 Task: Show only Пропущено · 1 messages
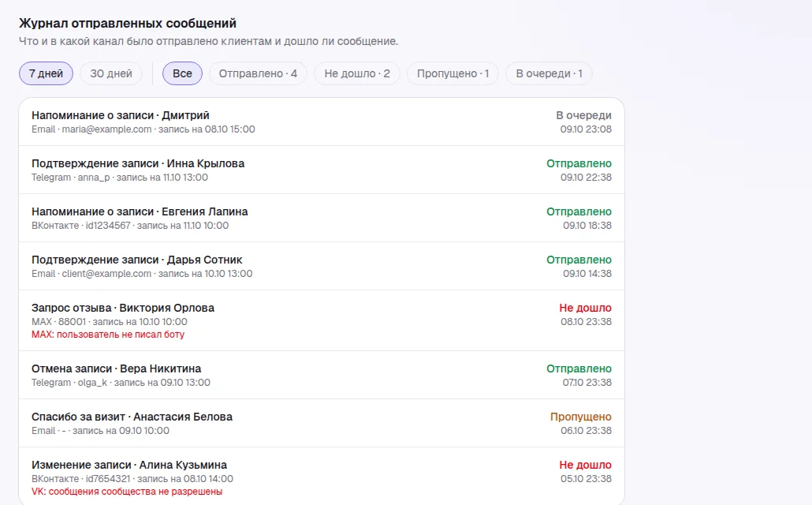[453, 73]
